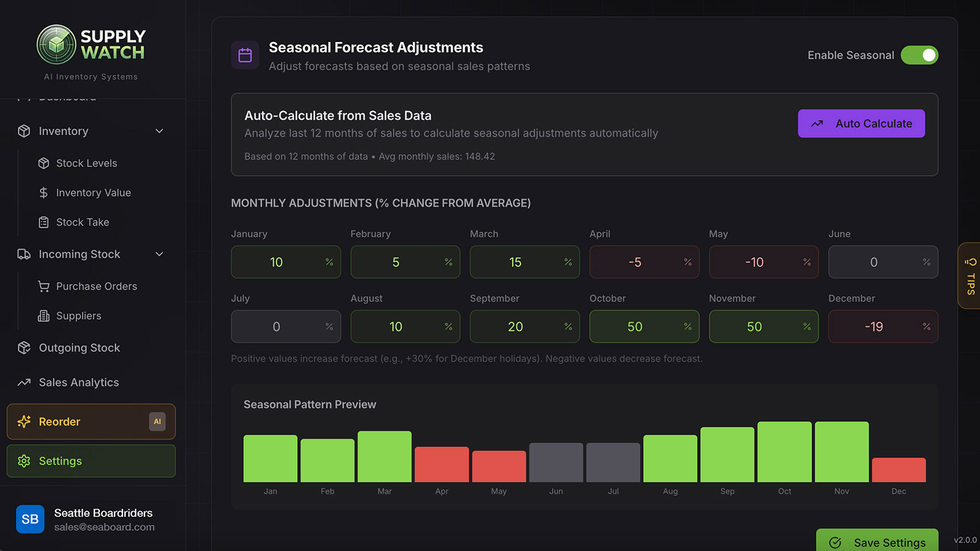Click the Sales Analytics trend icon

pos(24,383)
